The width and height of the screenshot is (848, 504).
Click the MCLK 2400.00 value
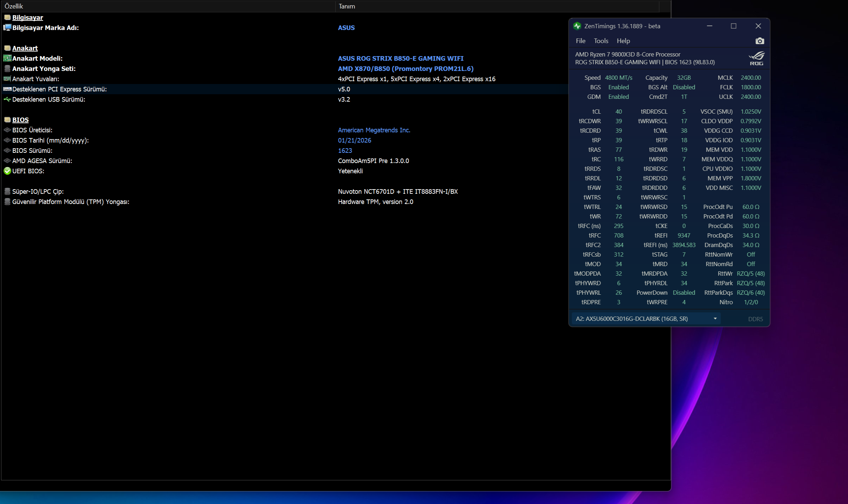click(751, 78)
